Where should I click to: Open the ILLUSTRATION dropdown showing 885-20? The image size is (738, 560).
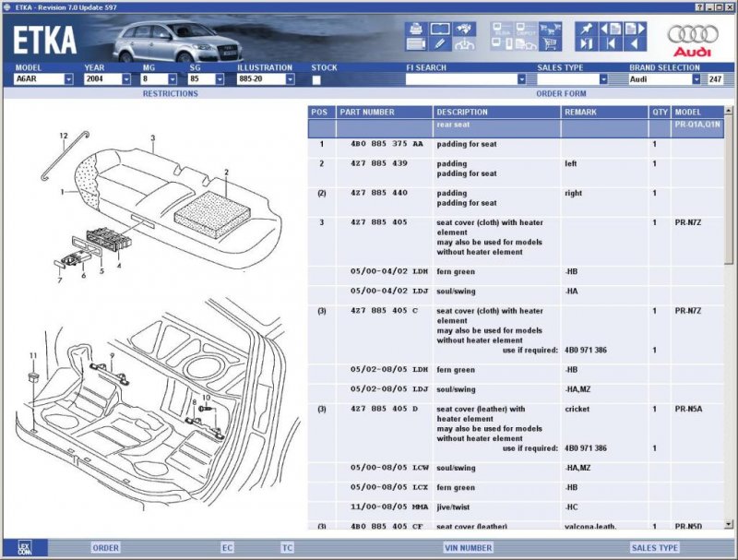point(290,79)
